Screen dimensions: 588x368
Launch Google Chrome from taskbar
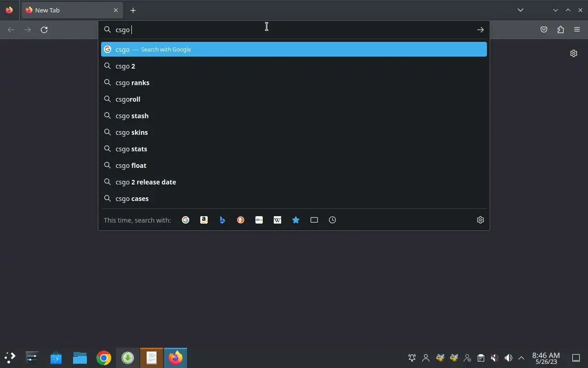pos(104,357)
